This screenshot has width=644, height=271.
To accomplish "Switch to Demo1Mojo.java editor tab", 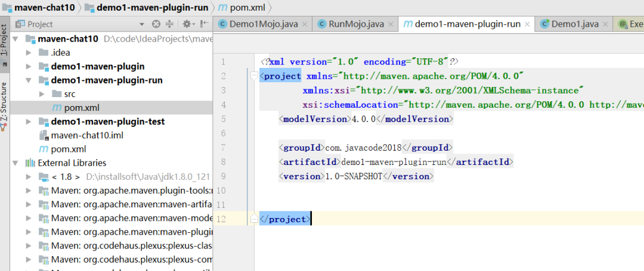I will tap(264, 24).
